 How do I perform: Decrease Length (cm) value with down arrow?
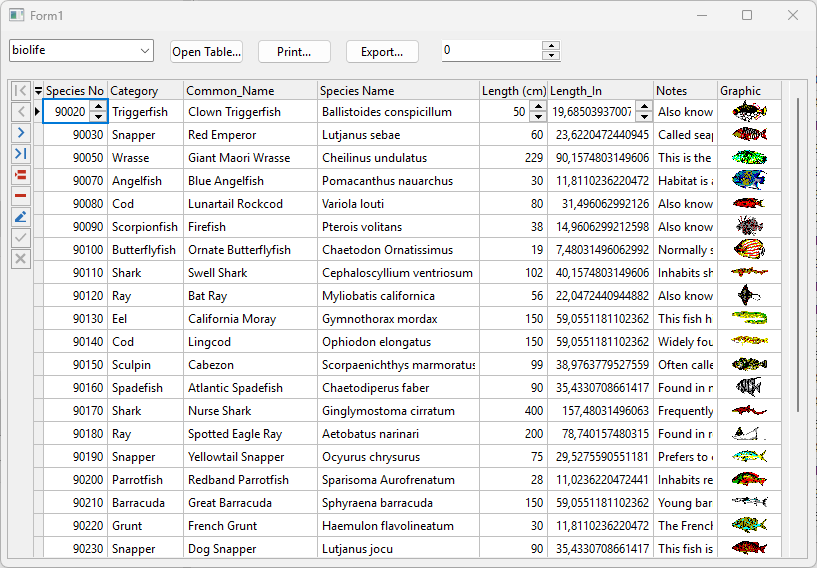point(538,118)
